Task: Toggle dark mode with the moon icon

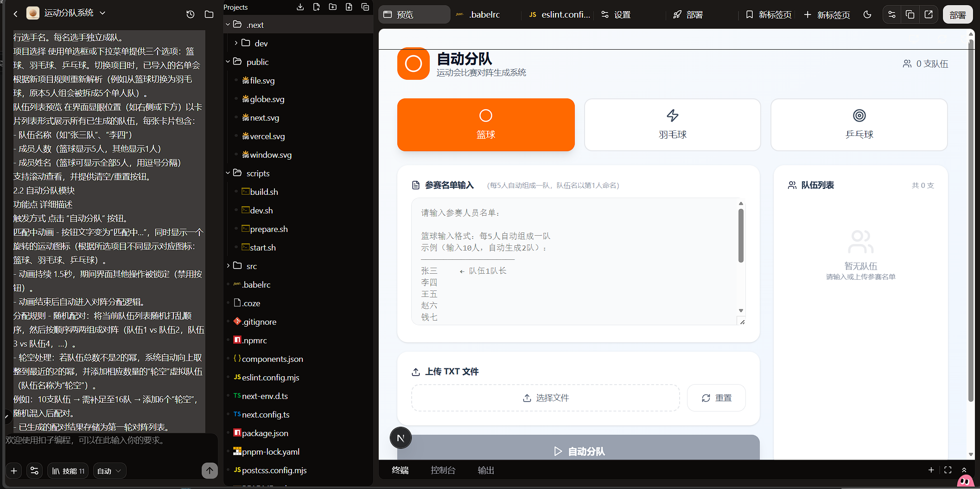Action: 867,14
